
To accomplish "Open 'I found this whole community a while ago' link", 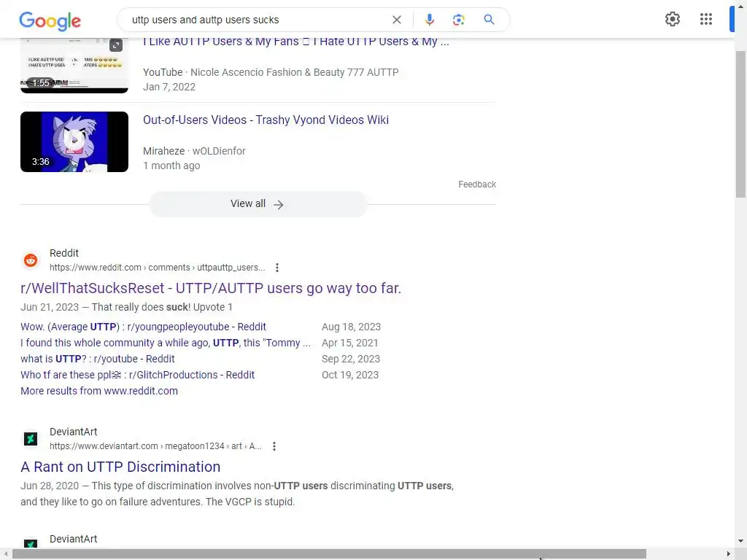I will [x=166, y=343].
